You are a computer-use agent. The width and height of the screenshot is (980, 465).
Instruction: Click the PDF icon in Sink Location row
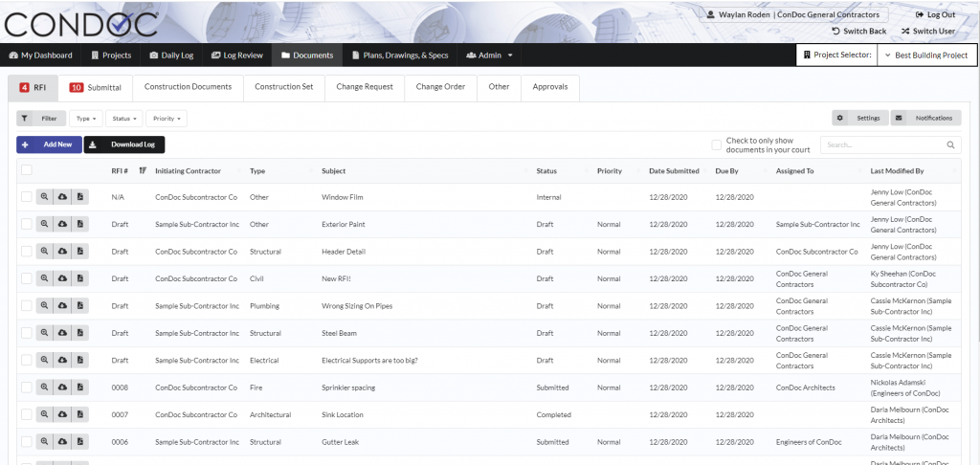pos(80,414)
